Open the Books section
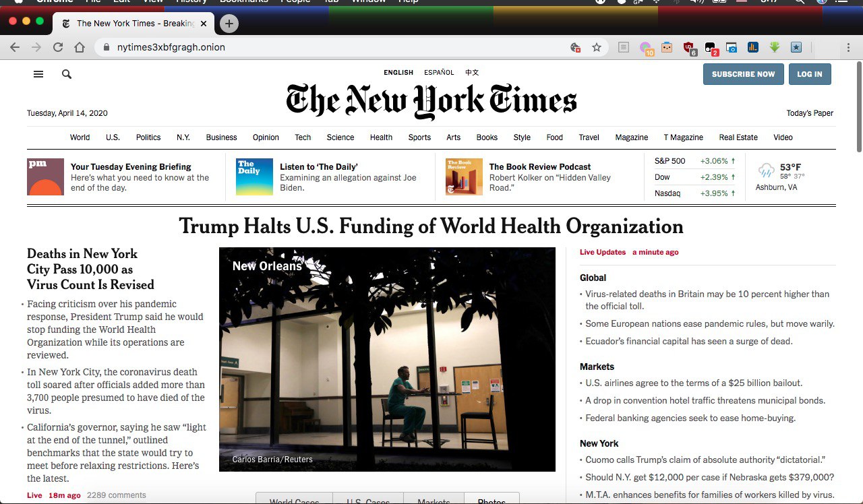This screenshot has width=863, height=504. tap(487, 137)
